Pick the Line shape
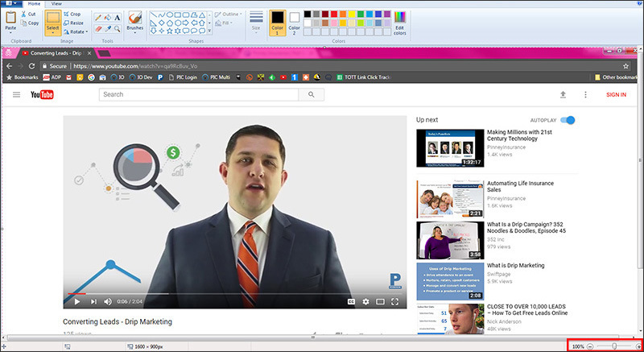The image size is (644, 352). coord(153,14)
